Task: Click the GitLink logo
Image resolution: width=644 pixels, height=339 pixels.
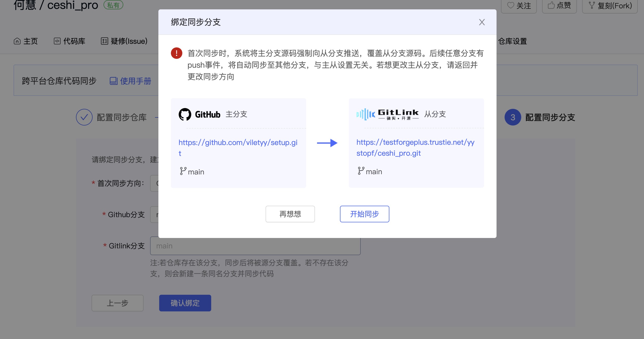Action: click(388, 114)
